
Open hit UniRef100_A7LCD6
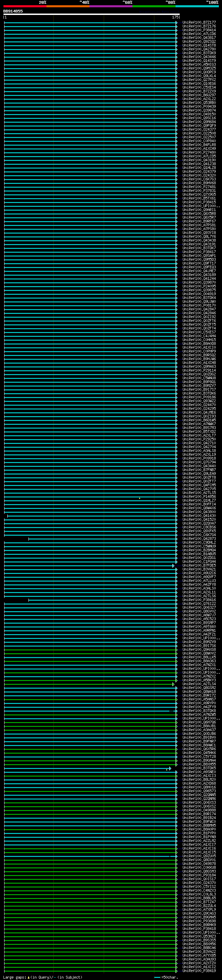coord(199,34)
